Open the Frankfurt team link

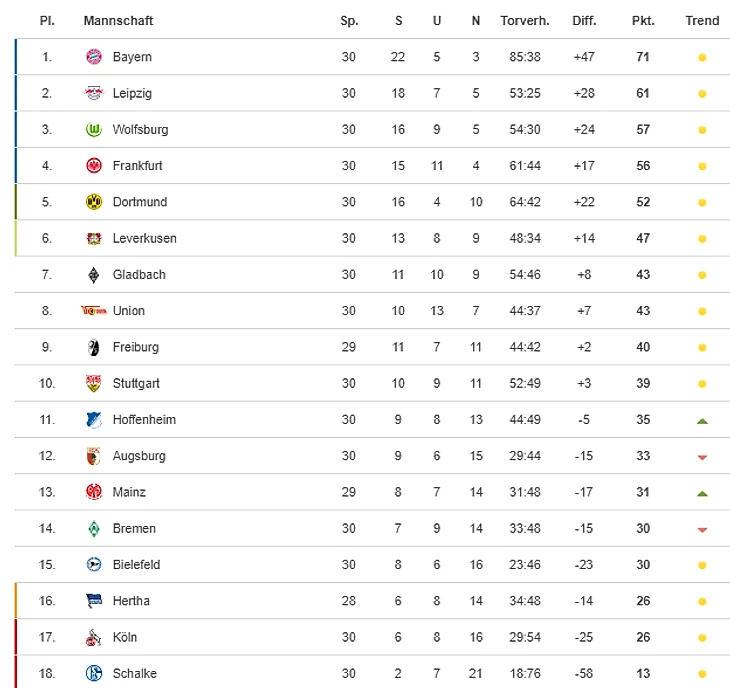pyautogui.click(x=137, y=166)
